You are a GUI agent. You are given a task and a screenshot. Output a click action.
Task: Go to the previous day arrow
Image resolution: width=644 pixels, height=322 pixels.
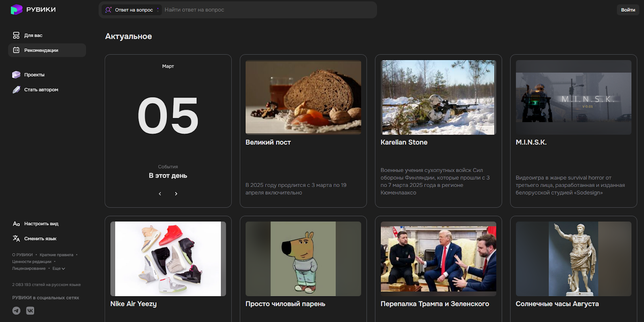pos(160,194)
